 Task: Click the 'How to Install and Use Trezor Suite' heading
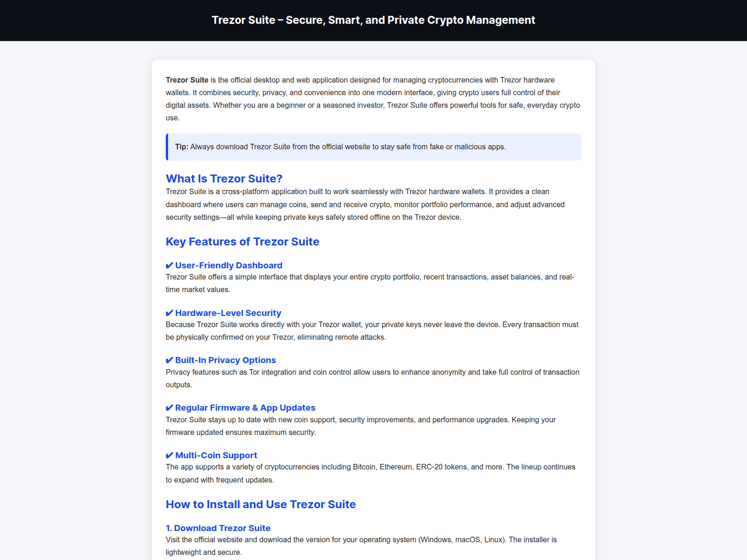click(261, 504)
